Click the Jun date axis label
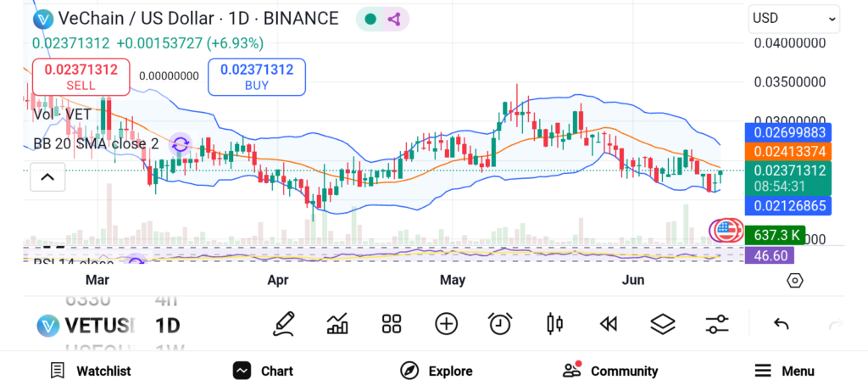 click(x=633, y=280)
